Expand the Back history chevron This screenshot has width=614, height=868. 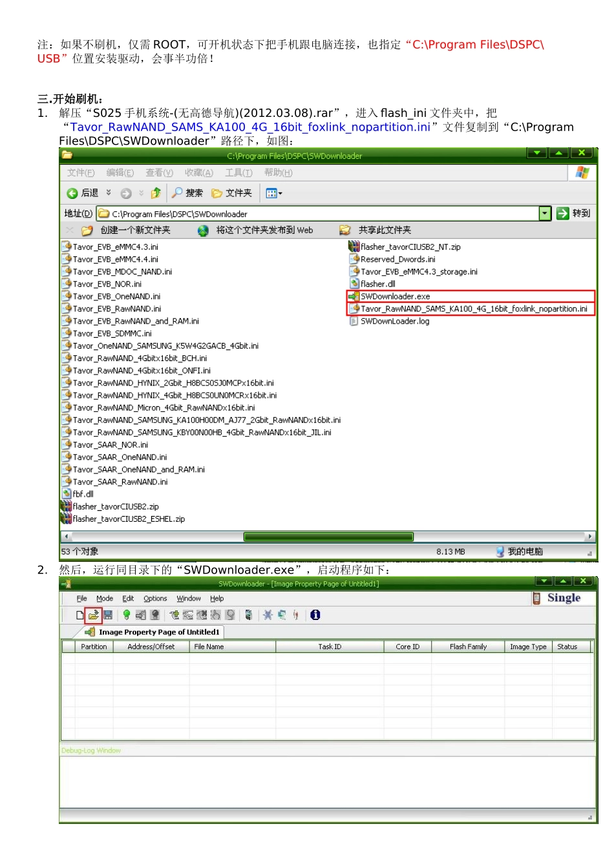[109, 192]
